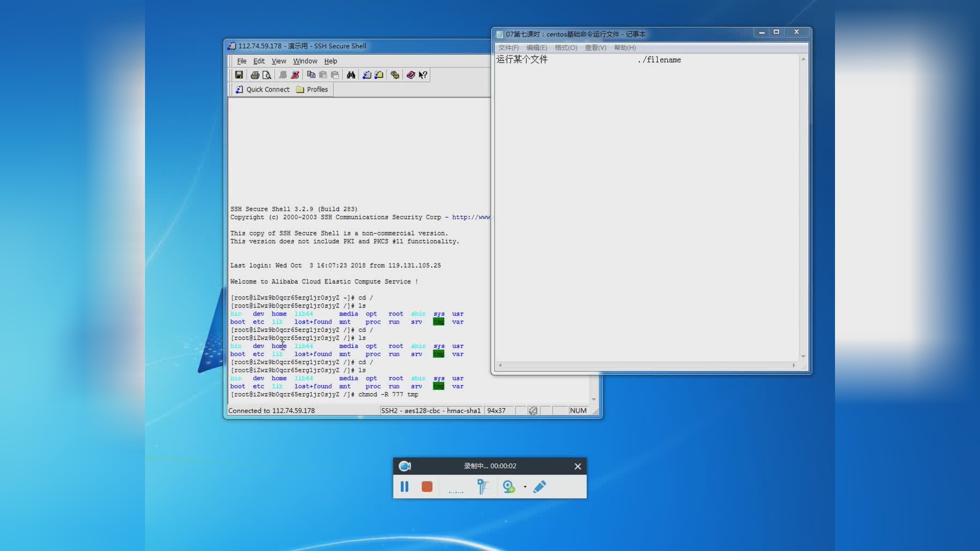
Task: Click the status bar icon beside 94x37
Action: 533,410
